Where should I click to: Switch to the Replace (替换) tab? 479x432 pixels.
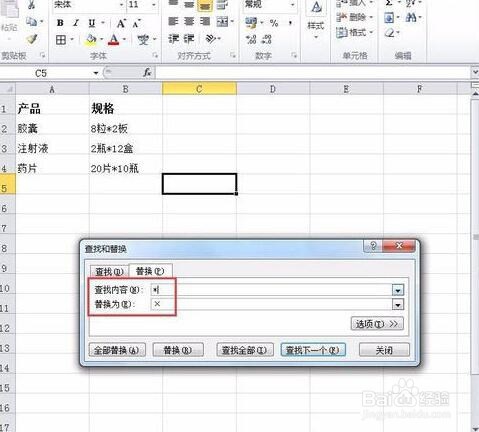pos(150,271)
